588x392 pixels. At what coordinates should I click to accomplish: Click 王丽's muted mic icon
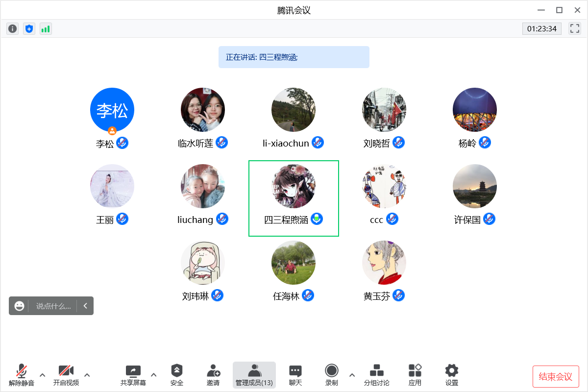122,219
